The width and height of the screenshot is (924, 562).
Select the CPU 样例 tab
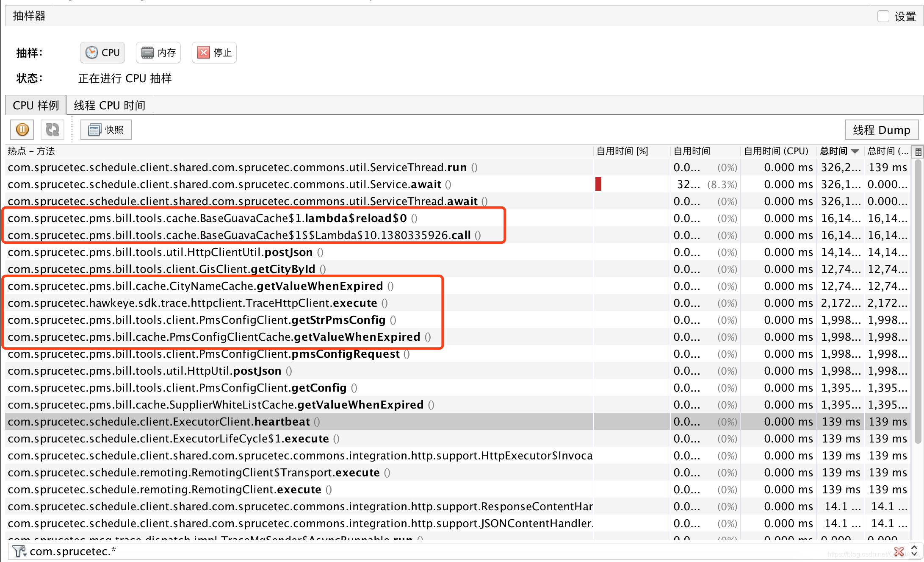[36, 106]
